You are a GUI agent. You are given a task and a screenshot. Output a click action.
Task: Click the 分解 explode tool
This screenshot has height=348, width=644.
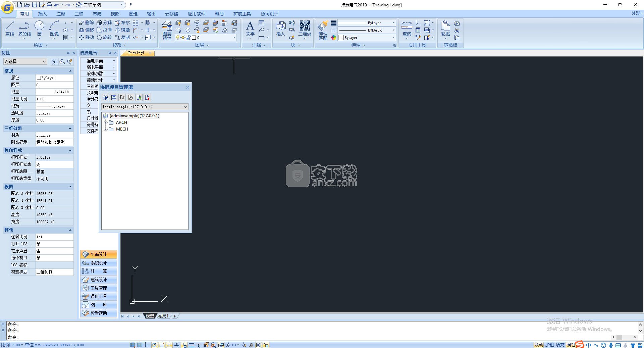pos(104,22)
